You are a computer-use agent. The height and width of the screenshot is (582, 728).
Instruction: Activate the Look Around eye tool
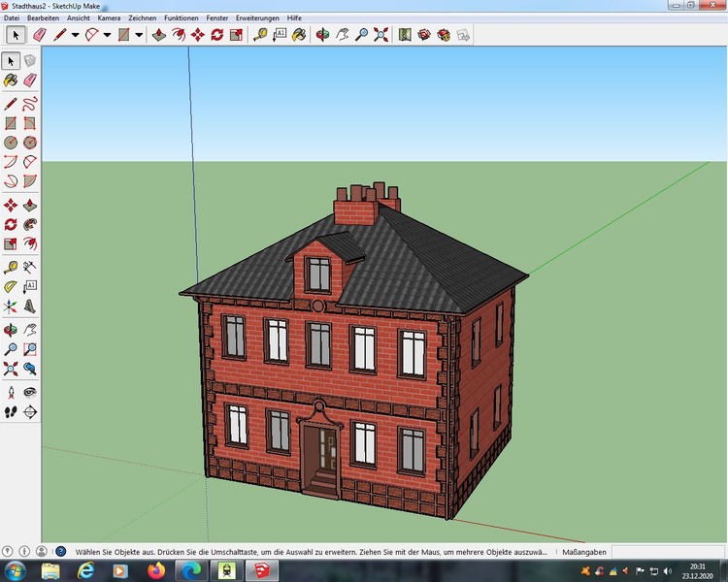pos(30,392)
